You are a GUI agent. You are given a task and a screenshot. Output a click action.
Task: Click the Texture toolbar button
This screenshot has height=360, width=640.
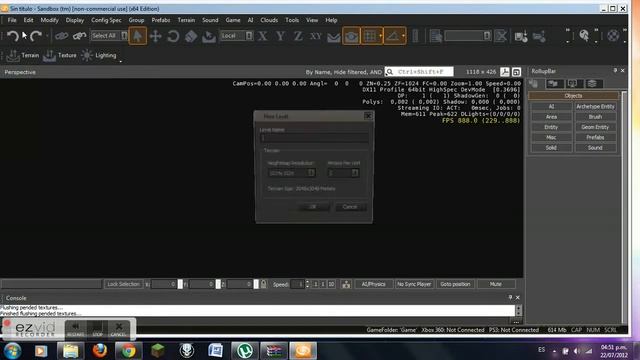60,56
